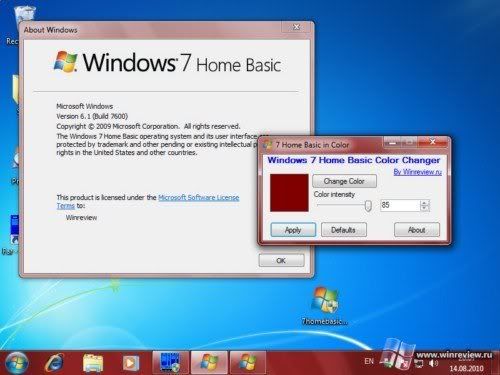Minimize the 7 Home Basic in Color window
Viewport: 500px width, 375px height.
coord(392,142)
